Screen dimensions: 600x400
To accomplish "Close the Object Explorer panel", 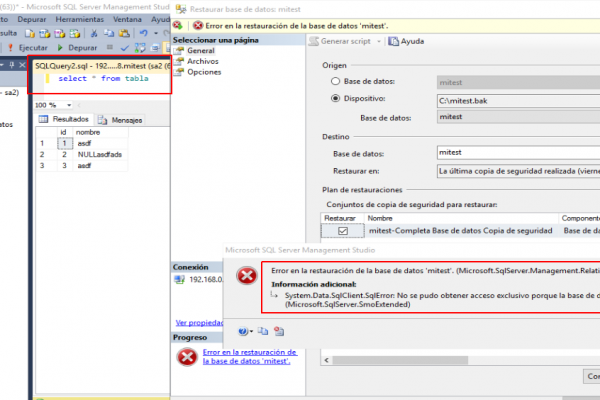I will (22, 65).
